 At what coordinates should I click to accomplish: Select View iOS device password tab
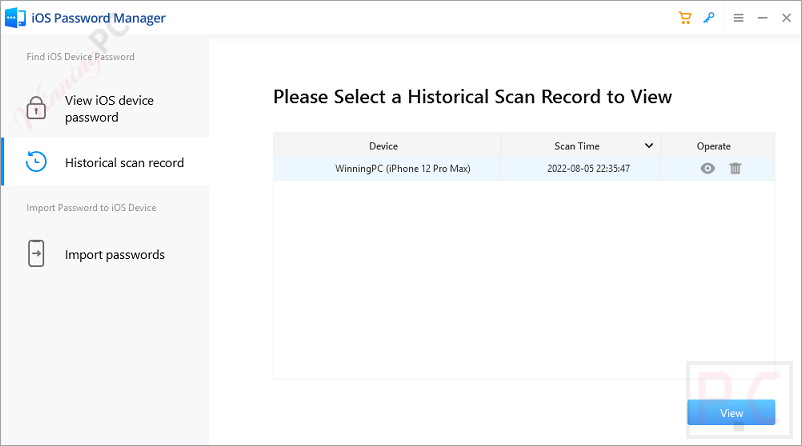[x=105, y=109]
